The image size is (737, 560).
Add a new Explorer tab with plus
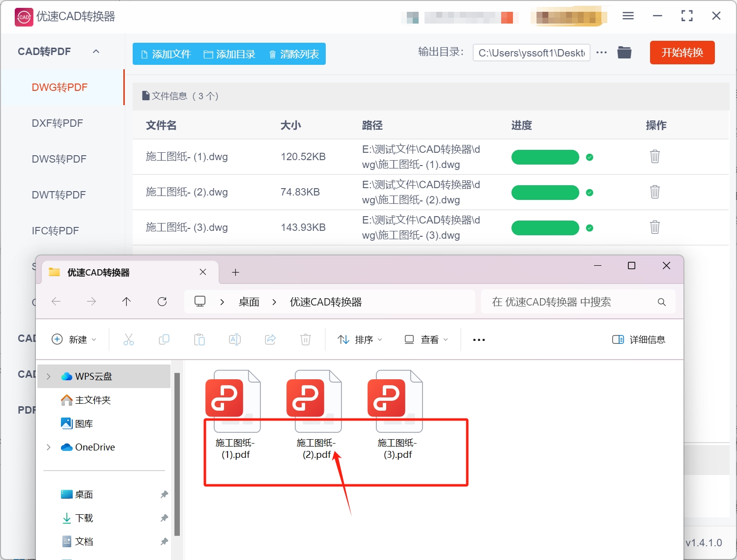(x=235, y=272)
